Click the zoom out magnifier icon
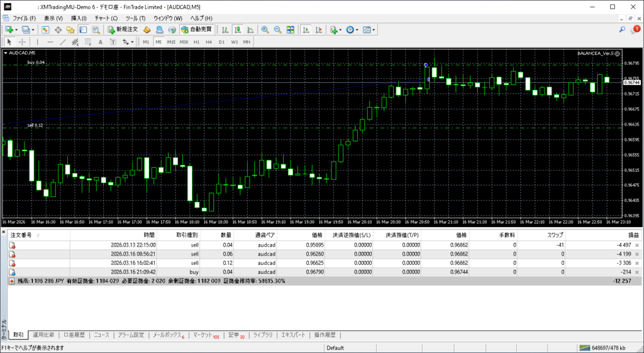Image resolution: width=644 pixels, height=353 pixels. [277, 30]
